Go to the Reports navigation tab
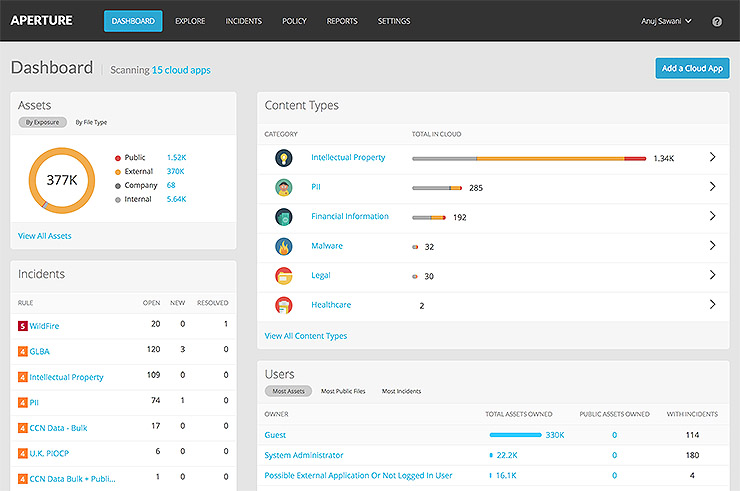 342,21
